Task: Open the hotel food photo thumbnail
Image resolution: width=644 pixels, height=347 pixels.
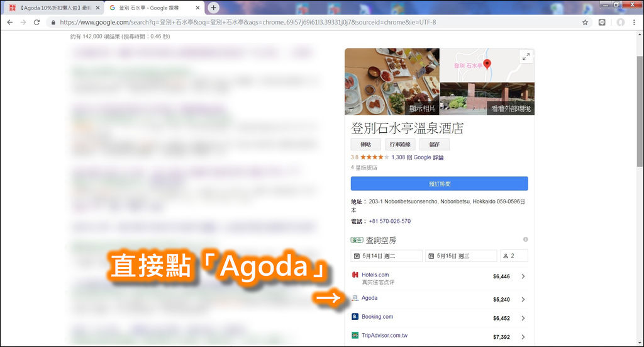Action: pos(392,81)
